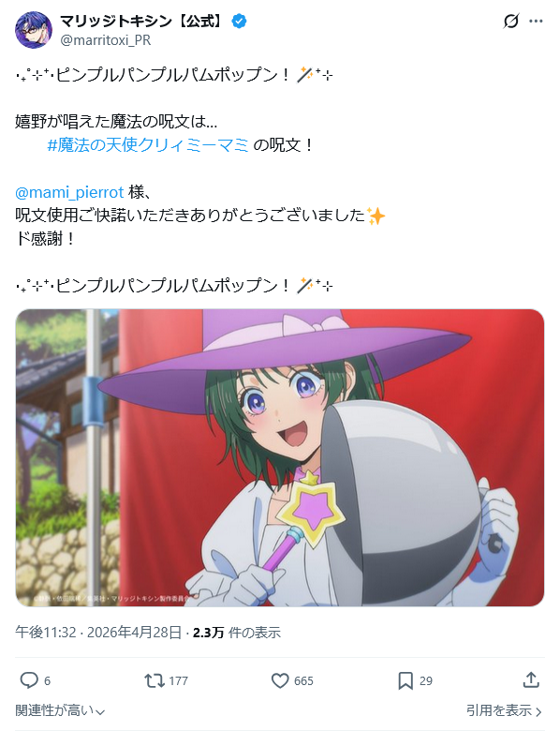Viewport: 560px width, 731px height.
Task: Click the like count 665
Action: coord(303,681)
